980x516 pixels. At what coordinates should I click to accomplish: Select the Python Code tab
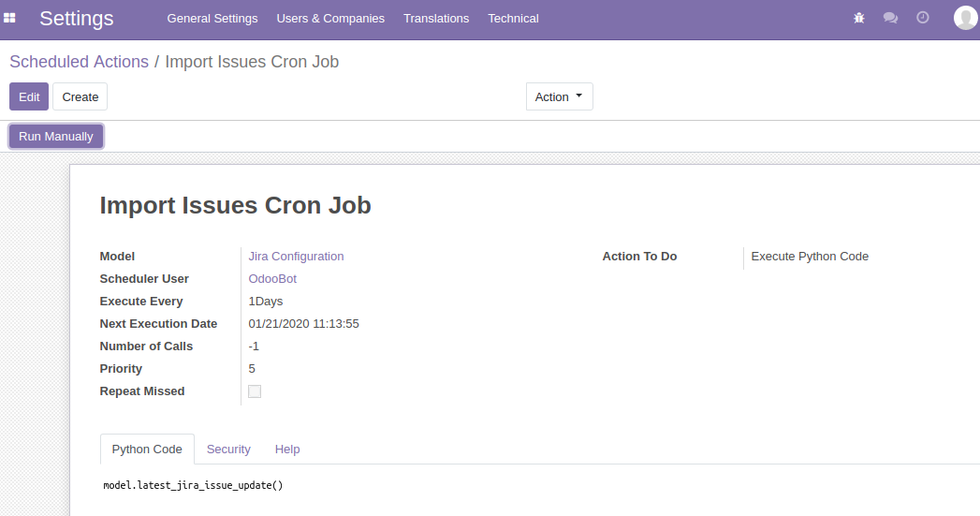(147, 450)
